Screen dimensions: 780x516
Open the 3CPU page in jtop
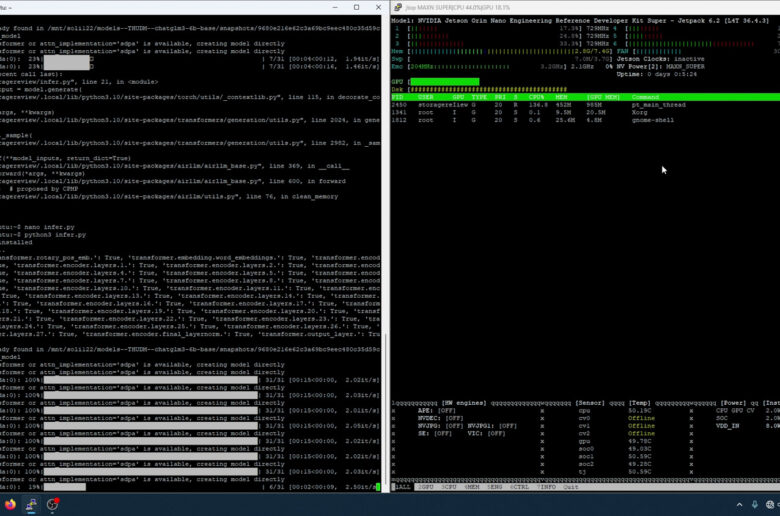(x=449, y=487)
